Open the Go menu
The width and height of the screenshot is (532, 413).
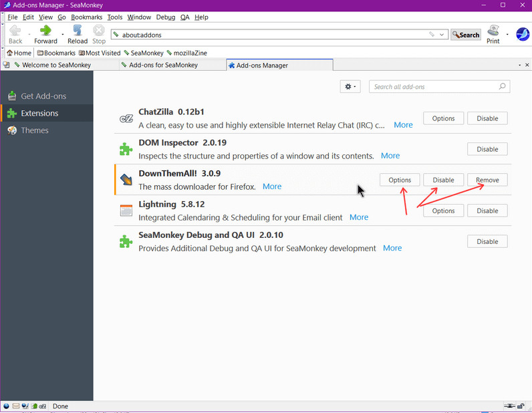(x=61, y=17)
